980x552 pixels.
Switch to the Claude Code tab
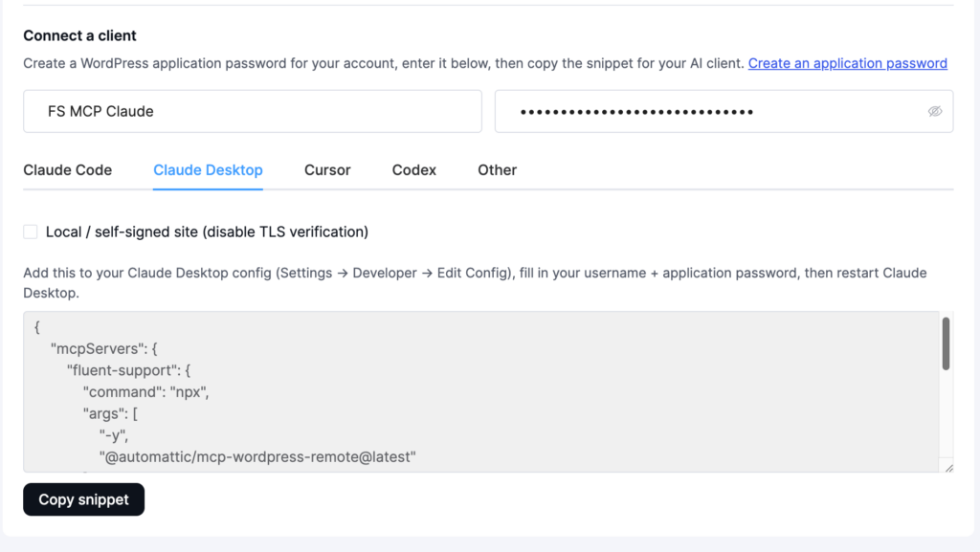[x=68, y=170]
